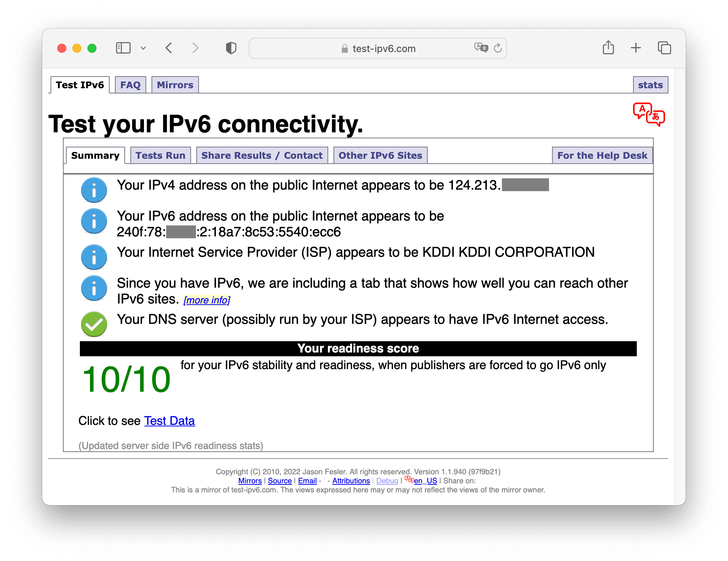Open the For the Help Desk tab
728x561 pixels.
[602, 155]
